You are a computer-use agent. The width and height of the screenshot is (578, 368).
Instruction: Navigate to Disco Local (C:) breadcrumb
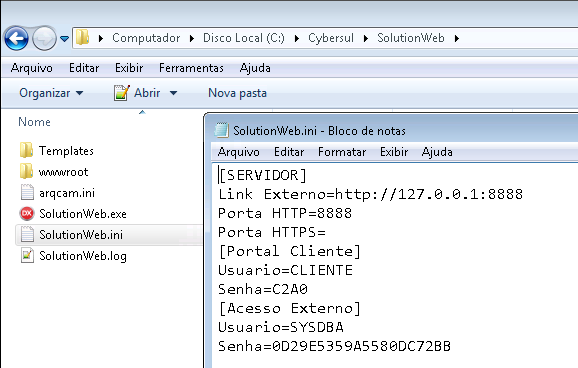[244, 38]
